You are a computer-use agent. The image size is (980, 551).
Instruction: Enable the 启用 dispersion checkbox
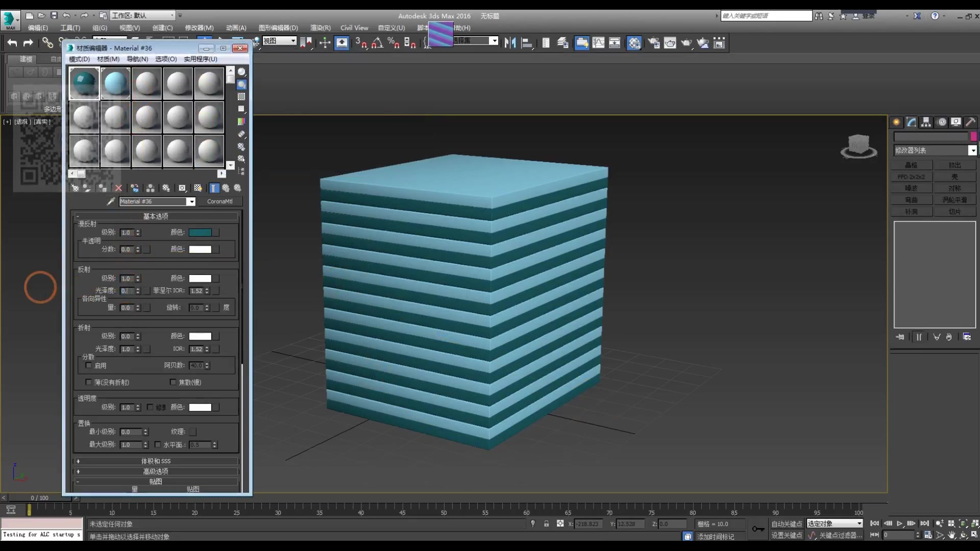click(89, 365)
